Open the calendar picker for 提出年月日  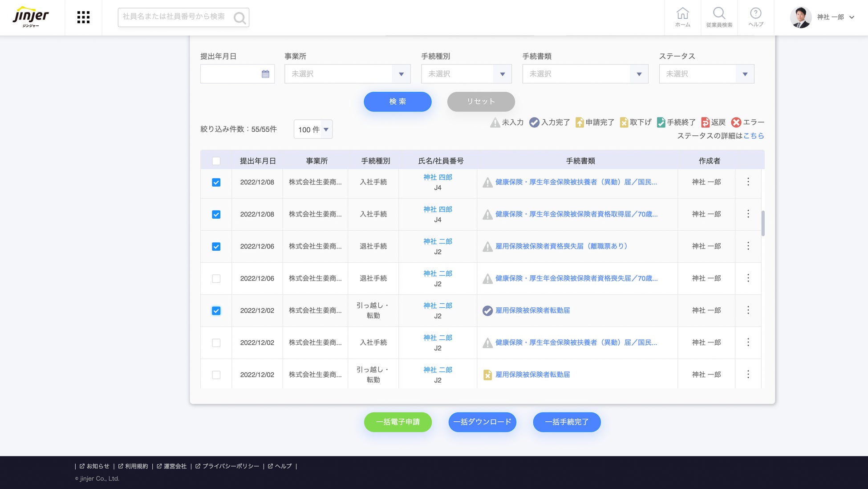[x=265, y=74]
